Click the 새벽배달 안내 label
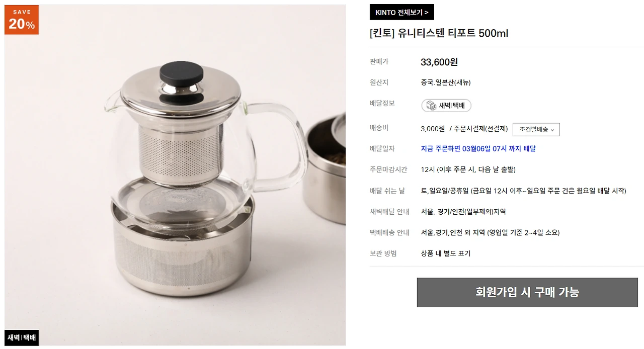644x349 pixels. point(389,212)
